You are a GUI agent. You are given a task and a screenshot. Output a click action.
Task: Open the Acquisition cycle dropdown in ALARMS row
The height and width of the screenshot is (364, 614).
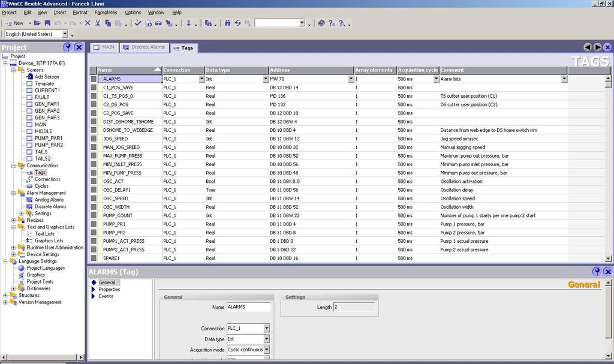point(437,79)
